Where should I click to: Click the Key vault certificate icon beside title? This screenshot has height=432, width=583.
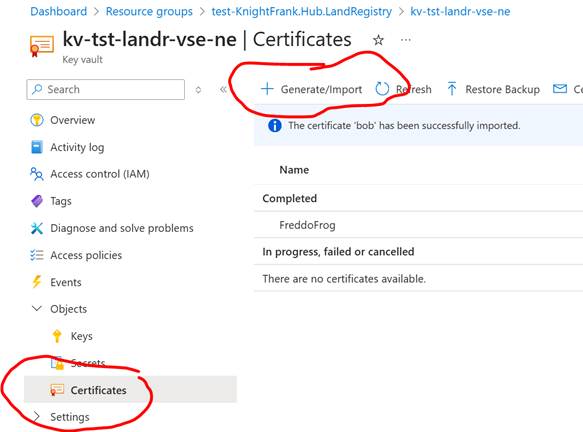point(42,46)
